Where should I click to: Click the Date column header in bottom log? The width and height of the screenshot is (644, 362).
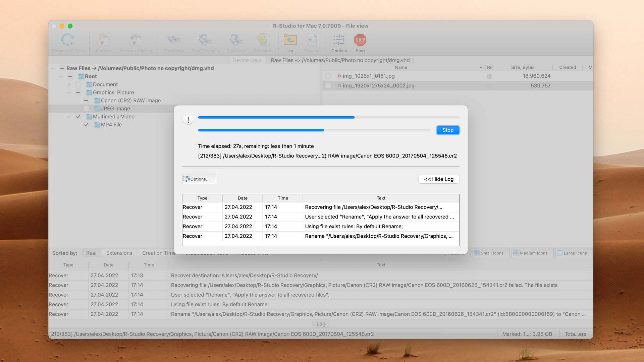108,265
